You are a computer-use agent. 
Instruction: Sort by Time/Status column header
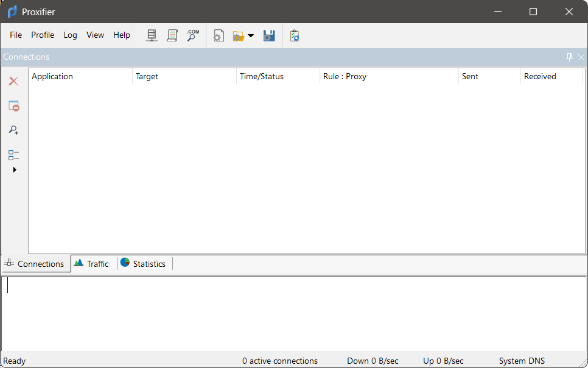(x=278, y=76)
